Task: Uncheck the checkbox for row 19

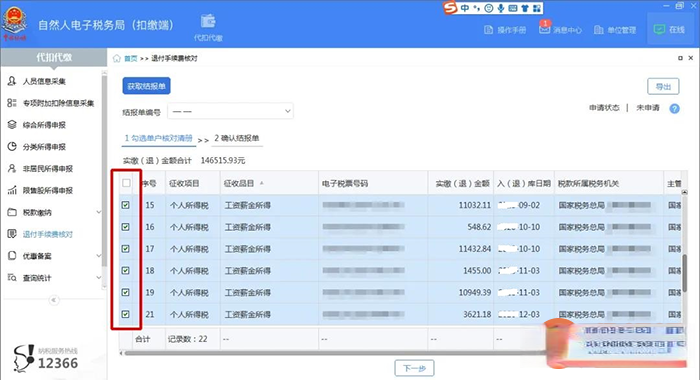Action: [126, 292]
